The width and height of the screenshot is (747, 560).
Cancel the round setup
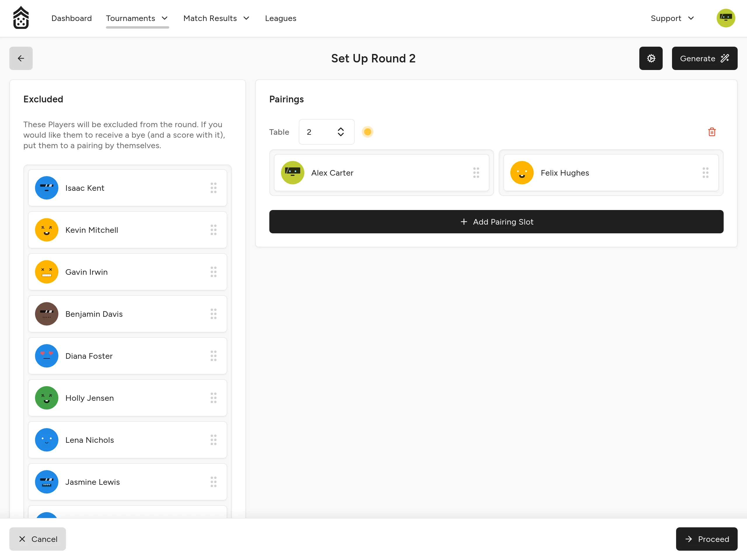point(37,539)
